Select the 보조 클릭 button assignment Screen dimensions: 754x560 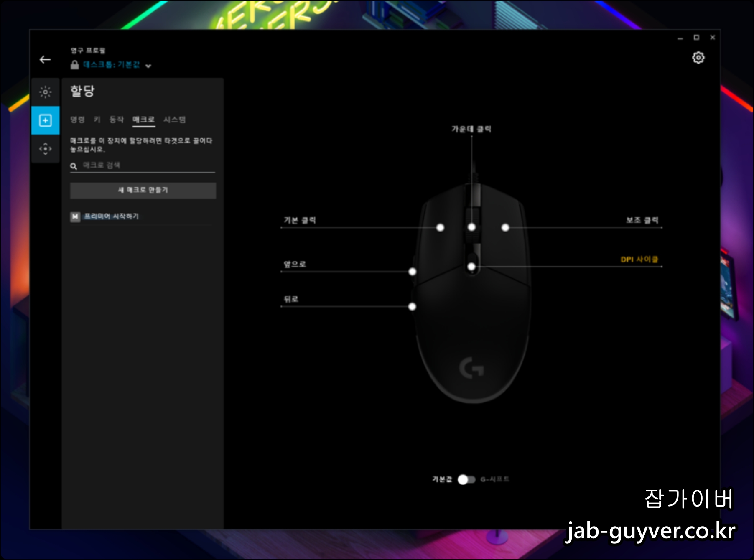pyautogui.click(x=642, y=220)
